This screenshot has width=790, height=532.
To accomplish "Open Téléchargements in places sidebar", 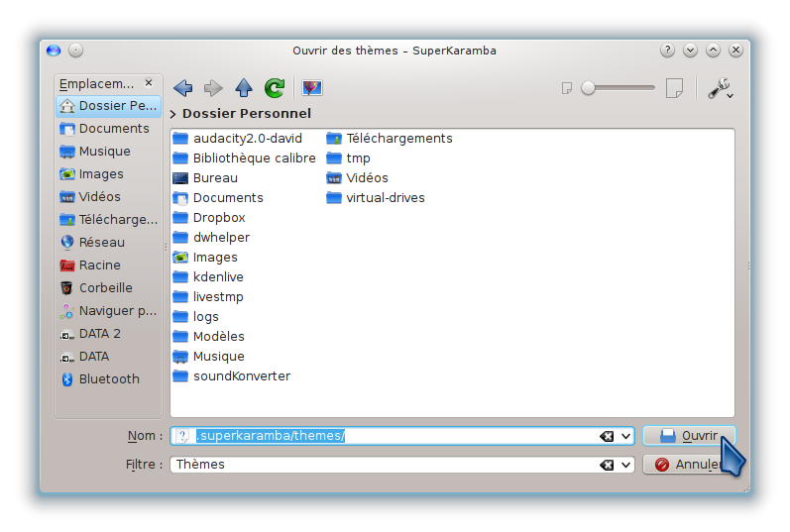I will click(x=108, y=220).
